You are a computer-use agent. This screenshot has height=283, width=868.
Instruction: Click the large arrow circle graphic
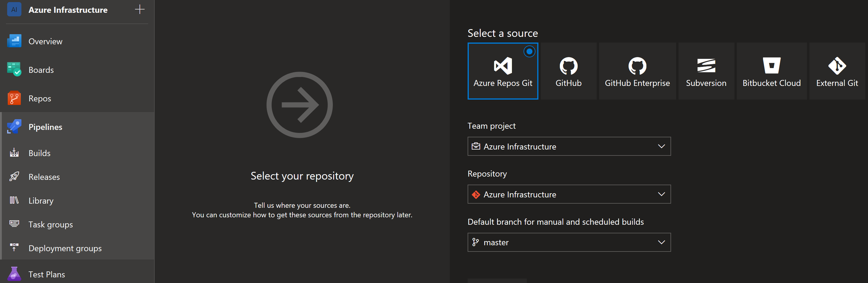pos(300,105)
